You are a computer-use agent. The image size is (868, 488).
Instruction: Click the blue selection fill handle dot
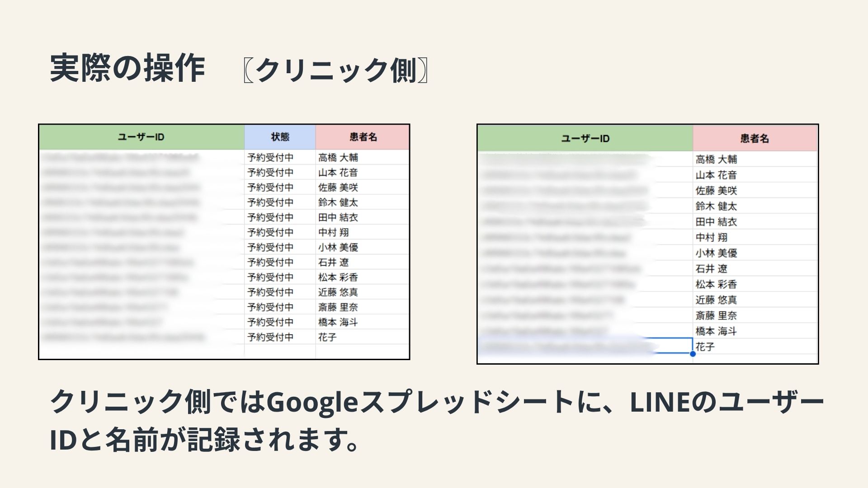point(693,354)
